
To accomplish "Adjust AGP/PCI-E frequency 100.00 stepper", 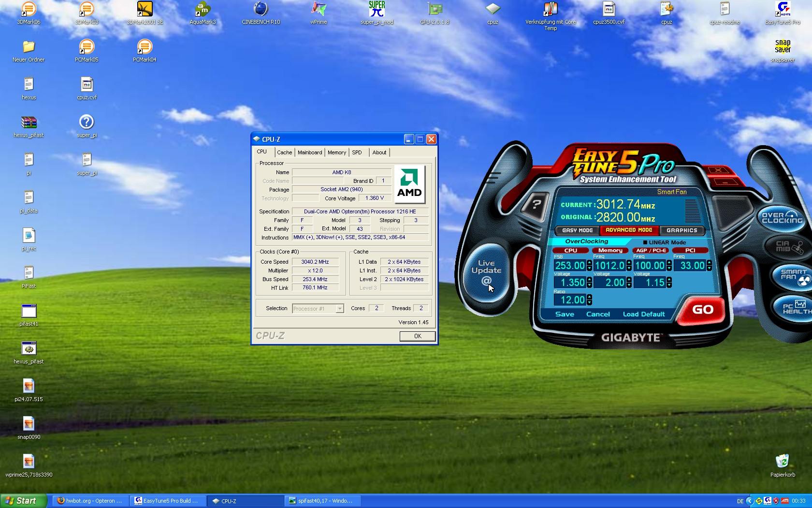I will (x=669, y=266).
